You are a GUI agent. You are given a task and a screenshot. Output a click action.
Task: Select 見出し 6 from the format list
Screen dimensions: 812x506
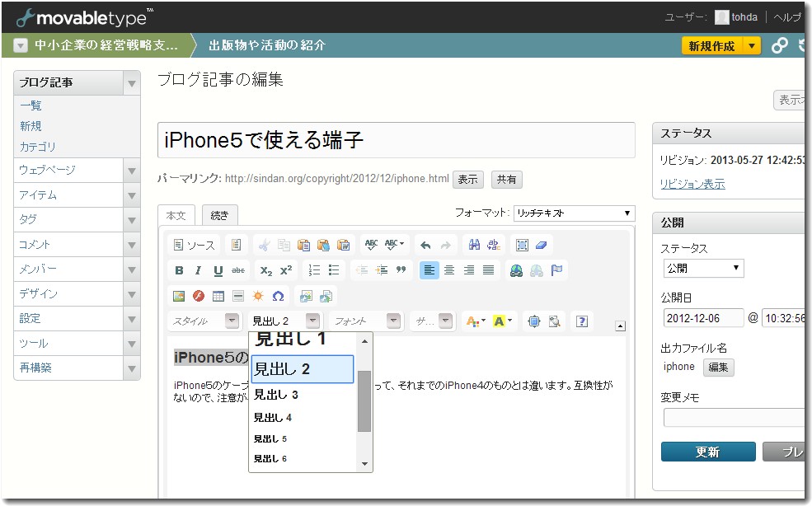(302, 459)
